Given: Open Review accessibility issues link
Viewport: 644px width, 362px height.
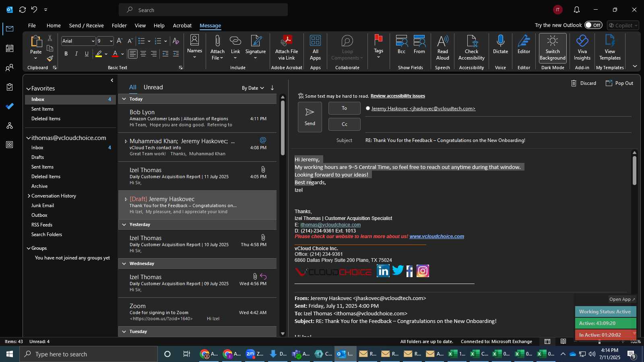Looking at the screenshot, I should 398,96.
